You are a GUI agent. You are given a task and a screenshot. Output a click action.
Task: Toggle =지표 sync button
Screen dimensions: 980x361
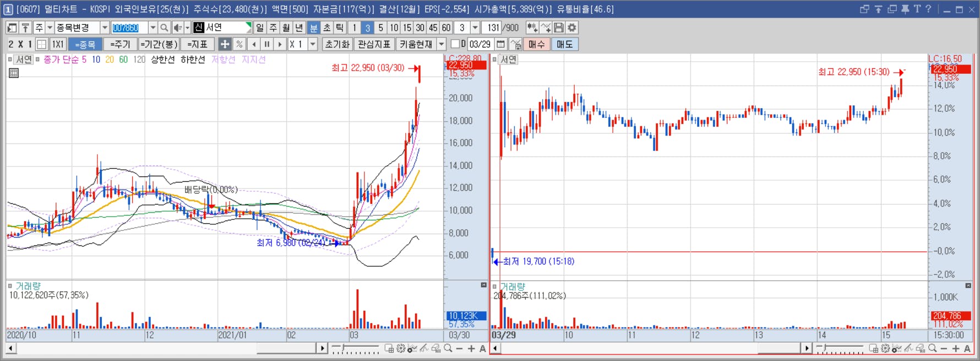(197, 44)
